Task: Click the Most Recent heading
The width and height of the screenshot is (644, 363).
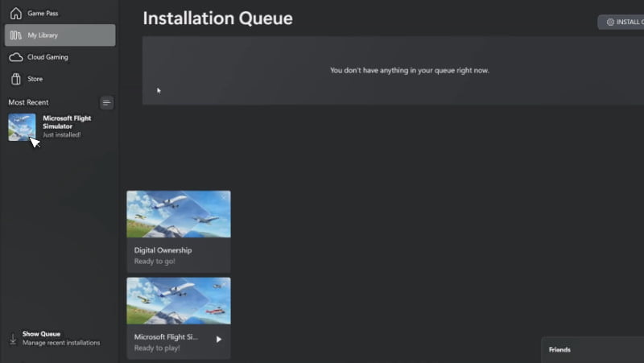Action: [x=28, y=102]
